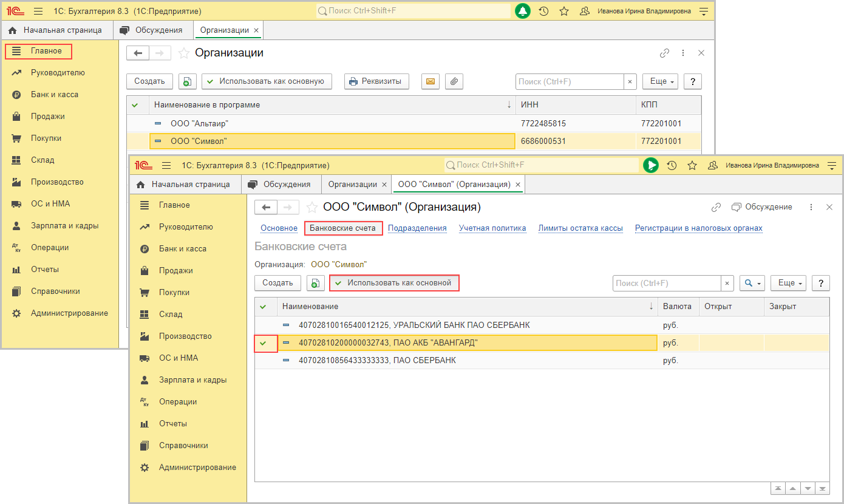Click Реквизиты button

click(x=376, y=81)
